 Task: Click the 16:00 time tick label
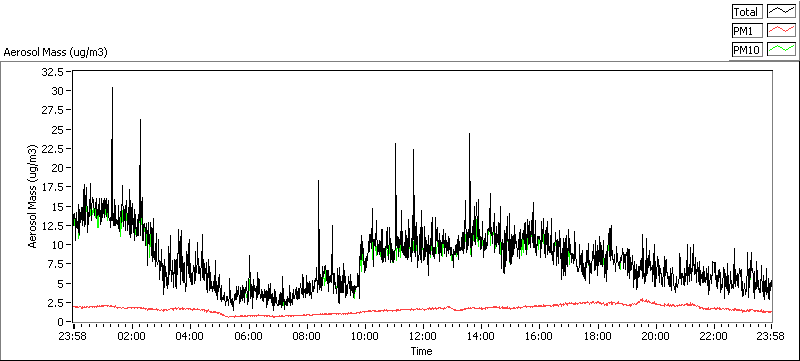pyautogui.click(x=539, y=337)
